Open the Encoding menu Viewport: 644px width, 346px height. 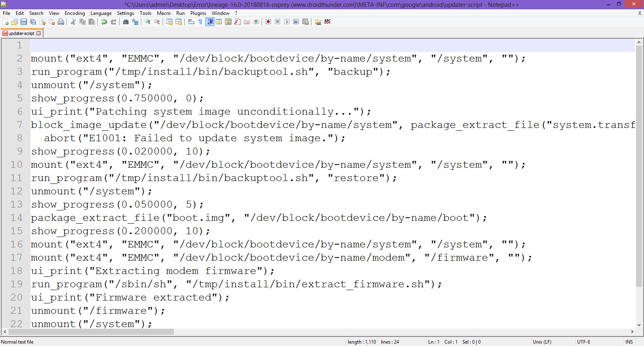75,13
